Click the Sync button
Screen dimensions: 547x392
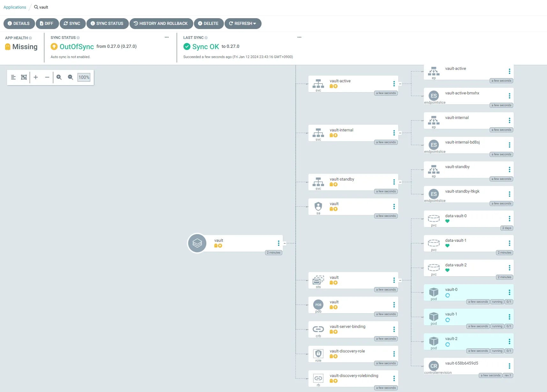72,24
